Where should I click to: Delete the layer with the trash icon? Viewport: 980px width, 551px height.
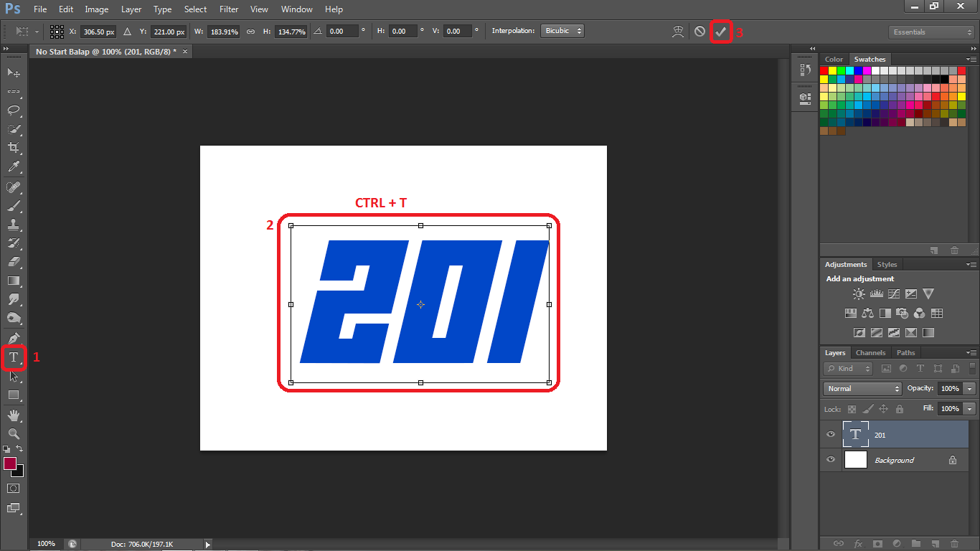pos(955,544)
